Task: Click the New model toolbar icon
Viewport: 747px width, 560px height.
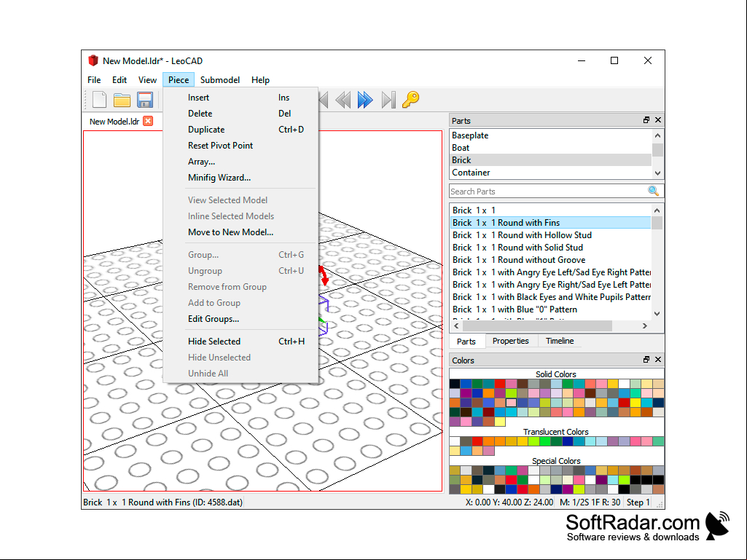Action: [99, 100]
